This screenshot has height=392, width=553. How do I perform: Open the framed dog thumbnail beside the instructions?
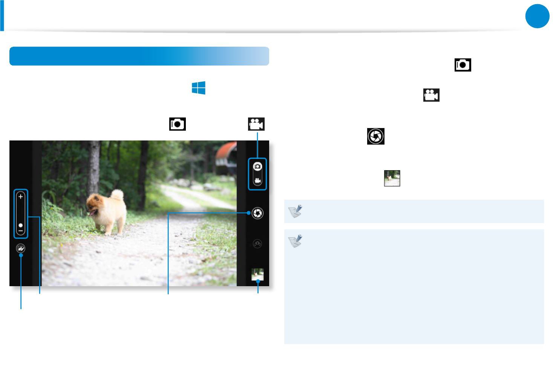click(392, 178)
